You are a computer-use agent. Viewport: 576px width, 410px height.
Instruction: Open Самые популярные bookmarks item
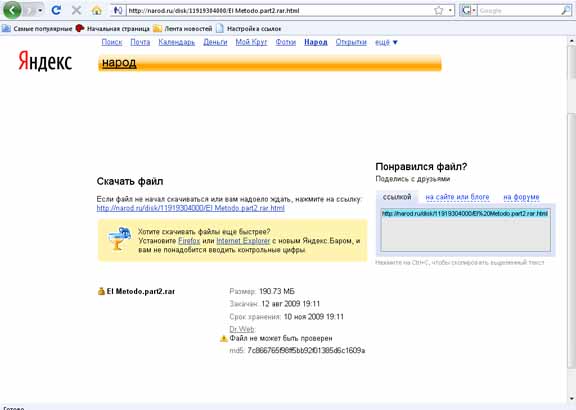pos(37,29)
